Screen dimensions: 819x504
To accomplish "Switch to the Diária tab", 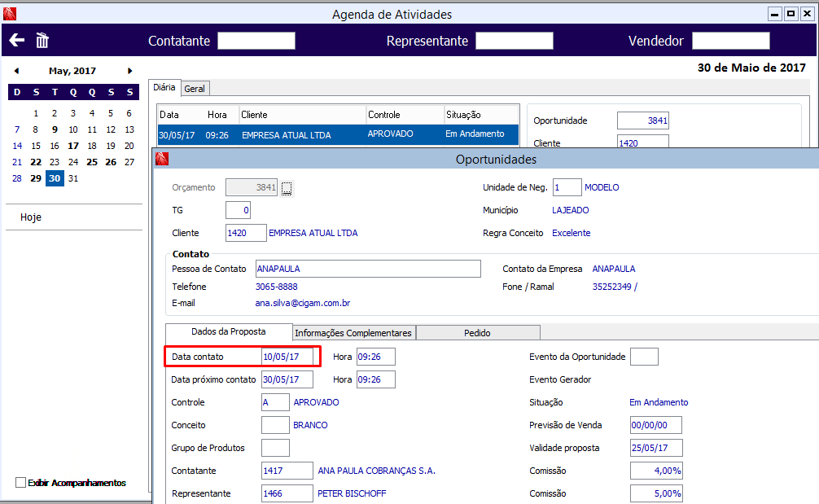I will click(x=164, y=87).
